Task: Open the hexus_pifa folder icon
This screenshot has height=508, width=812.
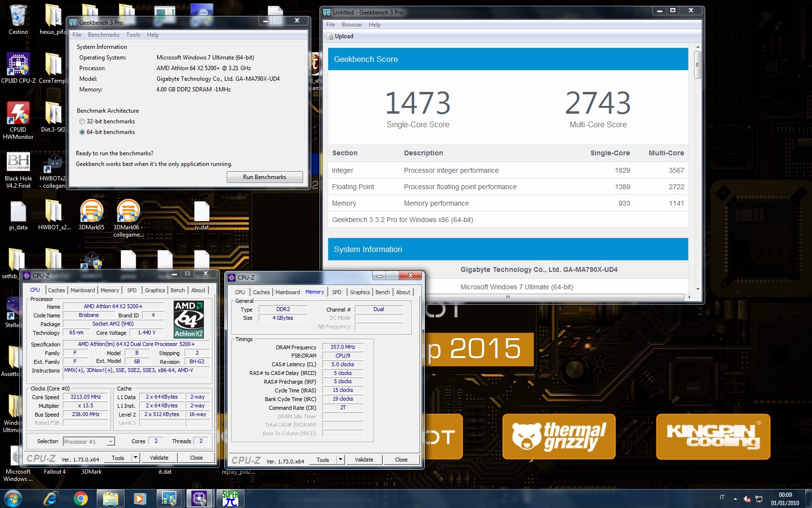Action: click(53, 19)
